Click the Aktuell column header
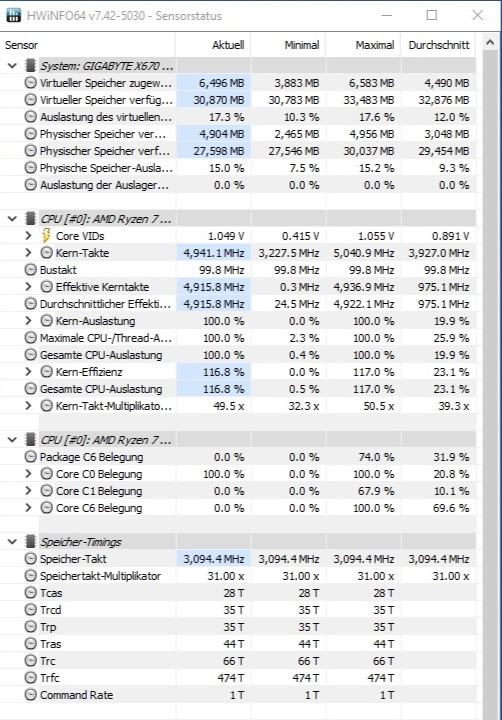 [x=213, y=45]
